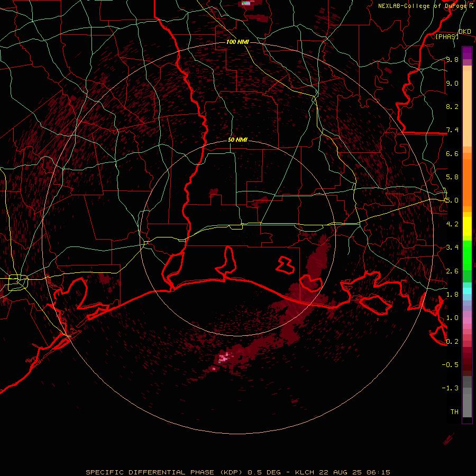The width and height of the screenshot is (476, 476).
Task: Click the 0.2 scale value
Action: coord(452,342)
